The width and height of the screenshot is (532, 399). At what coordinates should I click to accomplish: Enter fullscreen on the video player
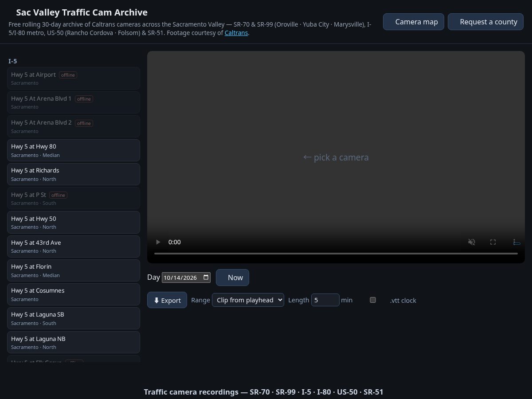pos(493,242)
